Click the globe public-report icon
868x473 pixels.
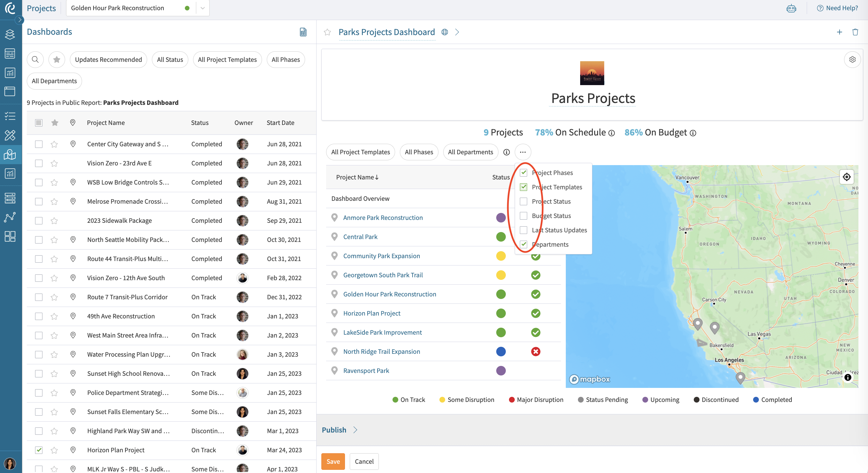coord(445,32)
